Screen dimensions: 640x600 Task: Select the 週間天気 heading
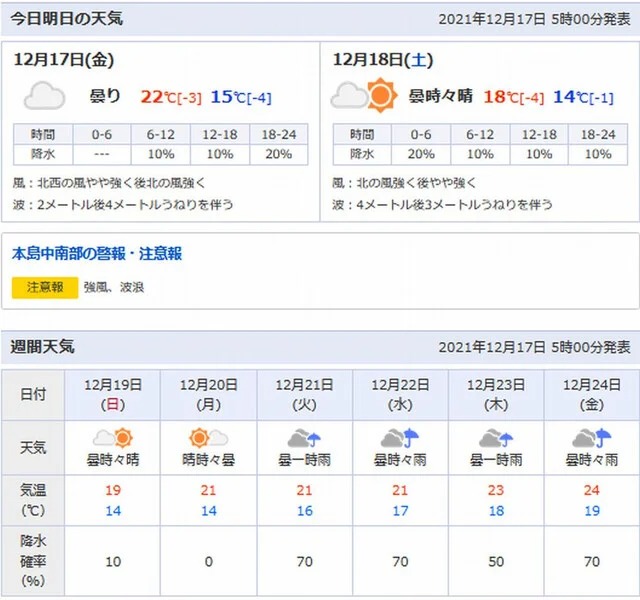pyautogui.click(x=42, y=347)
